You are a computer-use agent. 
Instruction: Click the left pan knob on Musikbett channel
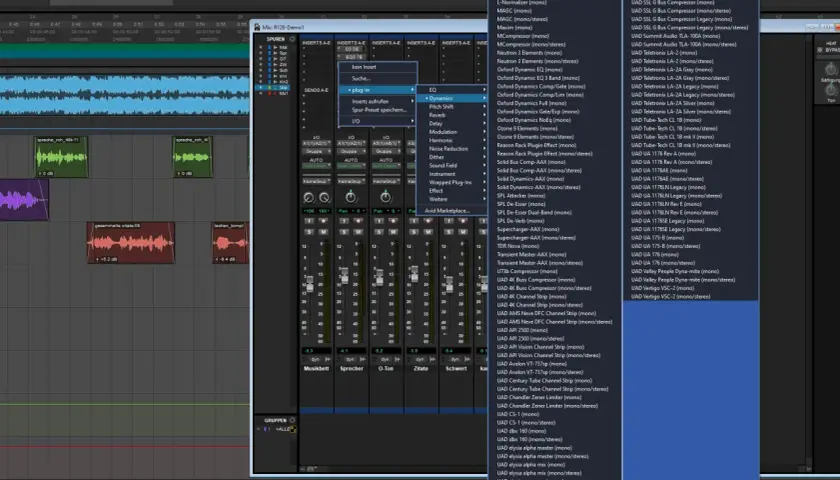309,198
